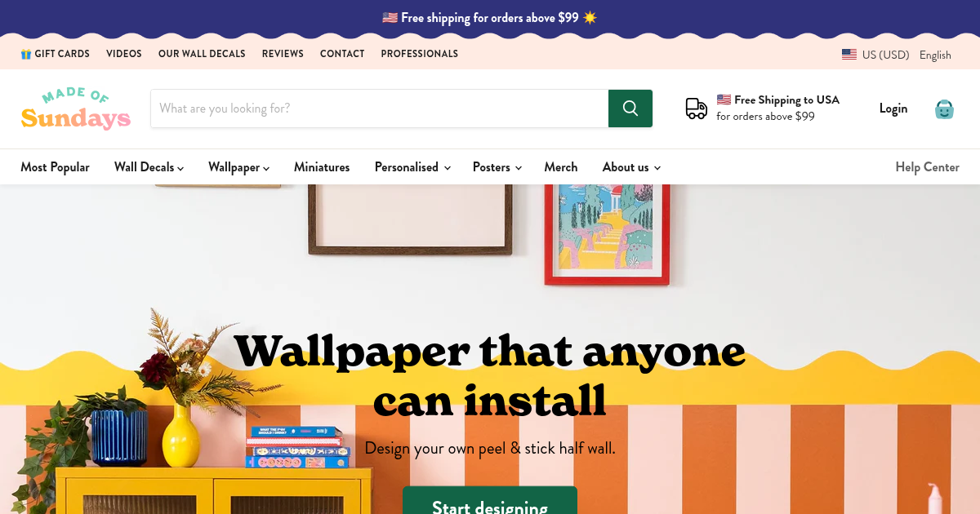Click the delivery truck shipping icon
The height and width of the screenshot is (514, 980).
click(x=697, y=109)
